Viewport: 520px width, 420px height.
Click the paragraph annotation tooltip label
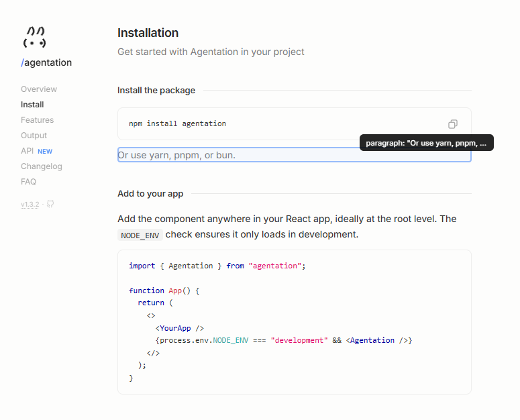point(426,143)
